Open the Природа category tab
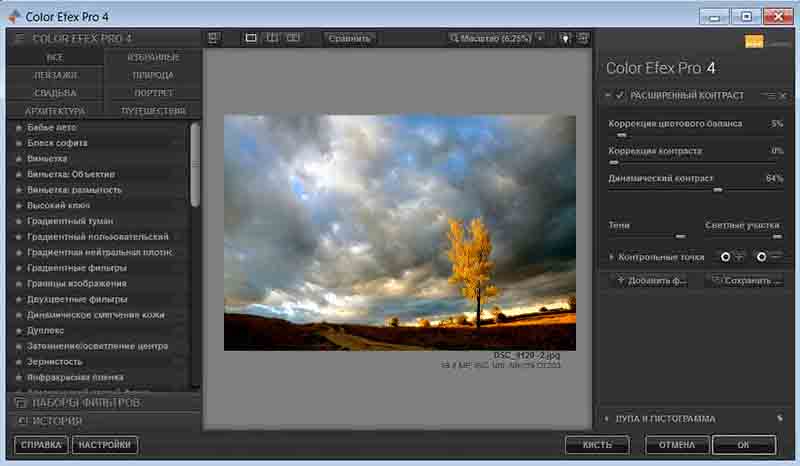800x466 pixels. (x=153, y=76)
